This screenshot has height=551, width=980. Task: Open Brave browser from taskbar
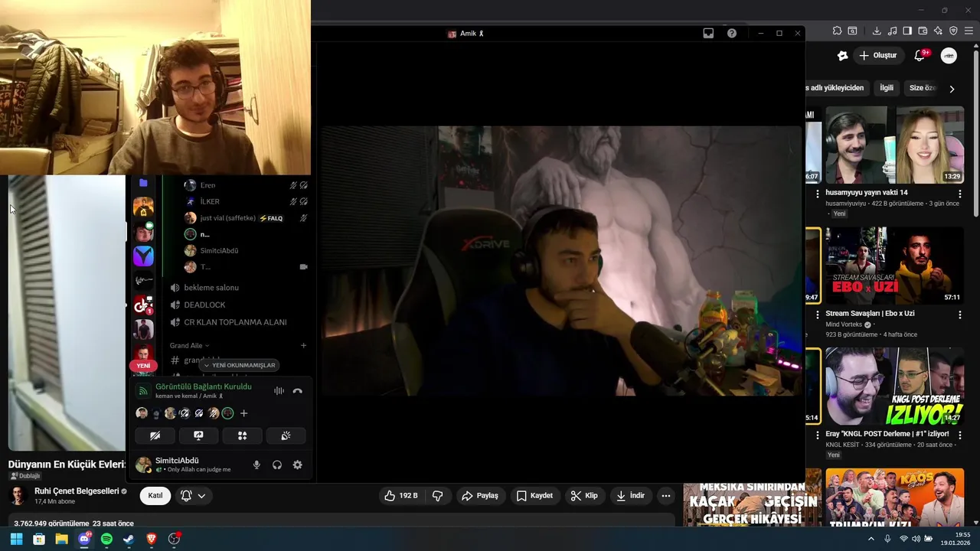[151, 539]
